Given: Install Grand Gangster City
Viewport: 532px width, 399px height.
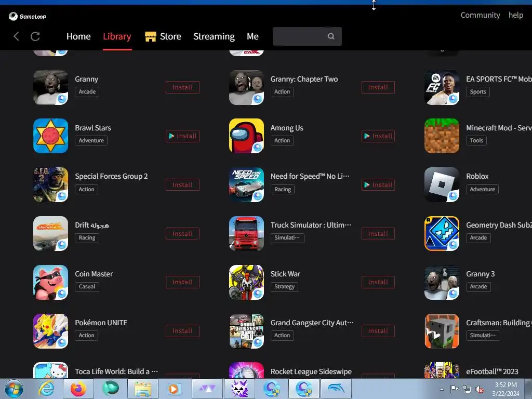Looking at the screenshot, I should click(x=378, y=331).
